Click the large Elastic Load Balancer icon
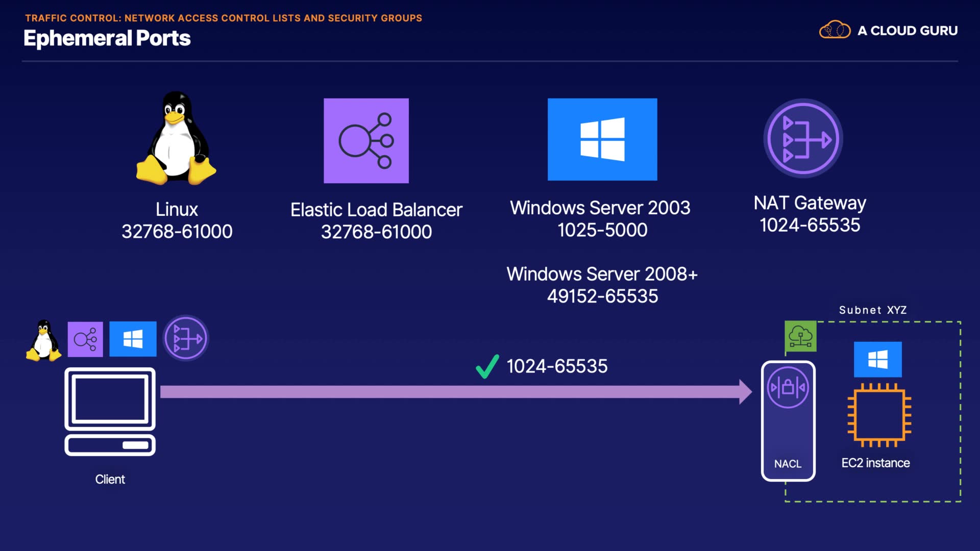Viewport: 980px width, 551px height. tap(366, 141)
